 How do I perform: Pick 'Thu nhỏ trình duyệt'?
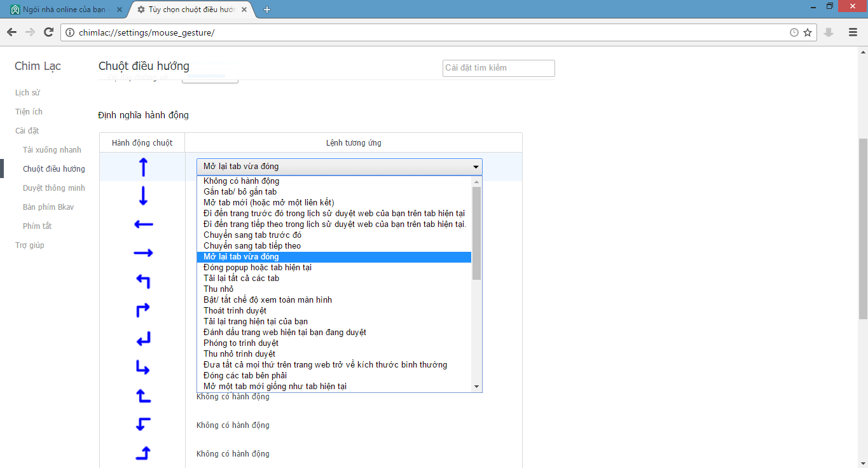(334, 354)
